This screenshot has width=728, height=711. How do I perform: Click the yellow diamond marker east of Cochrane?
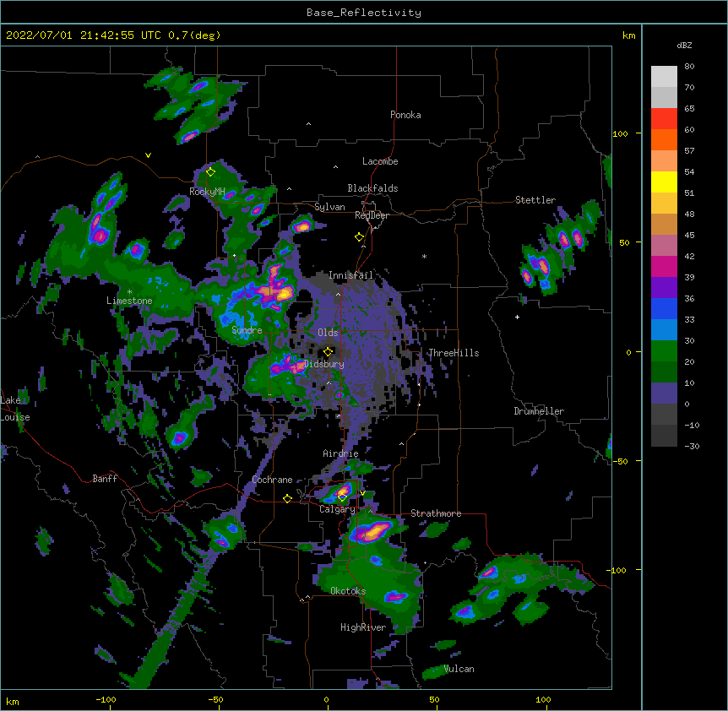[x=287, y=498]
